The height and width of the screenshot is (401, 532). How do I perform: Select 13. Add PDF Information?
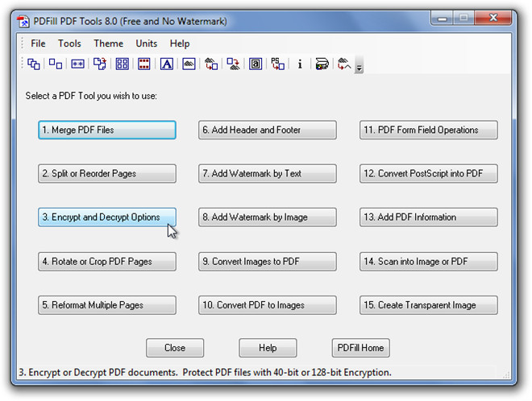click(429, 217)
